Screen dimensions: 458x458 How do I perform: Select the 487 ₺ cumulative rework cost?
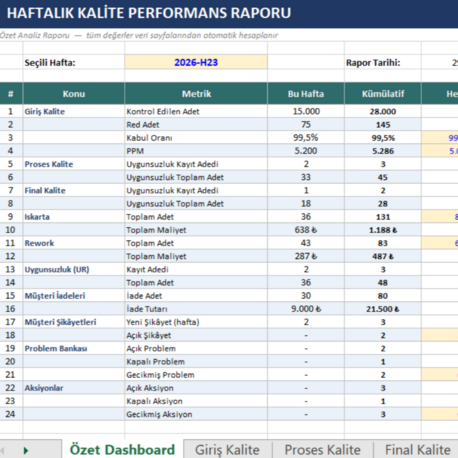(383, 256)
